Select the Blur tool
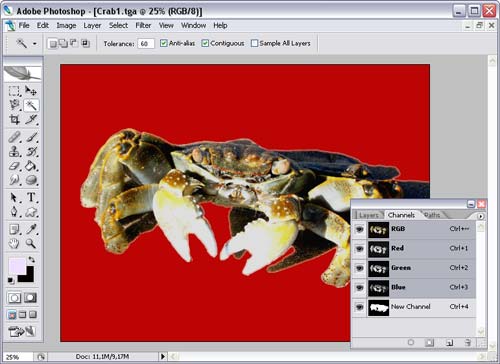Image resolution: width=500 pixels, height=364 pixels. 14,180
